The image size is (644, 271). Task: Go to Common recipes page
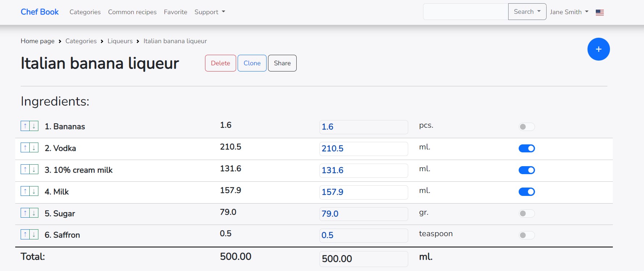point(132,12)
